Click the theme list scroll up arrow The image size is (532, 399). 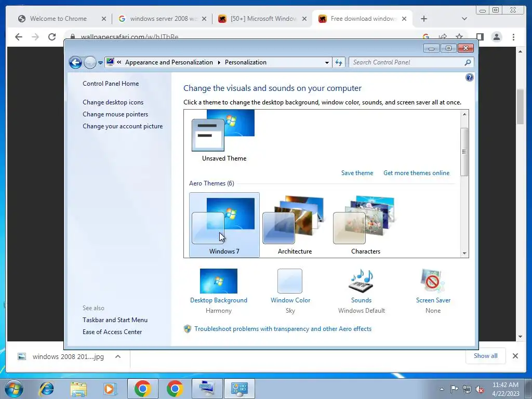pyautogui.click(x=464, y=114)
